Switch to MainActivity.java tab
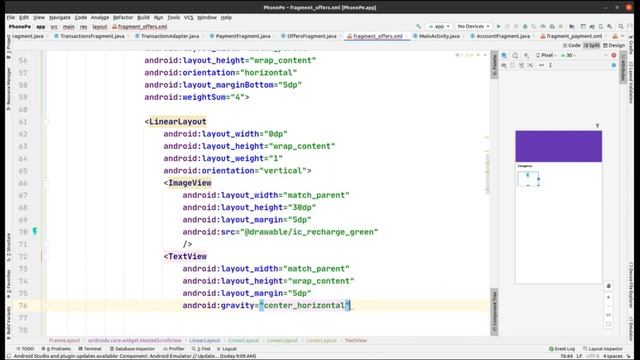The height and width of the screenshot is (360, 640). click(437, 36)
